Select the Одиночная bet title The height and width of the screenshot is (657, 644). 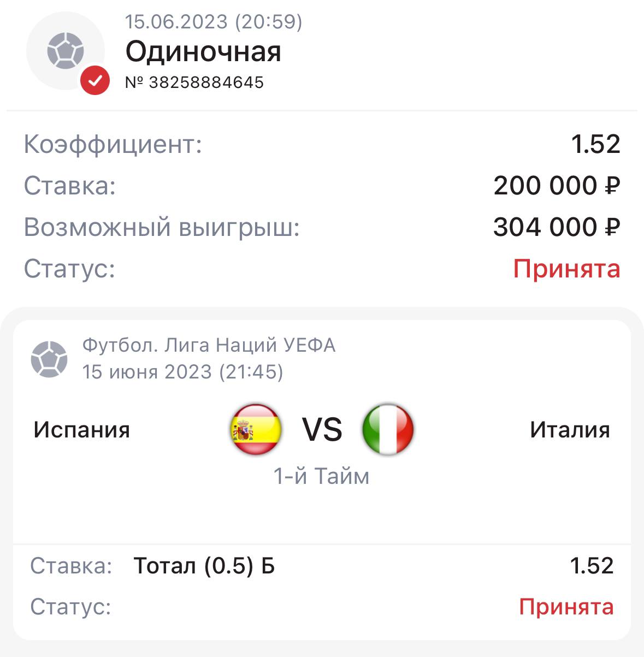coord(203,52)
